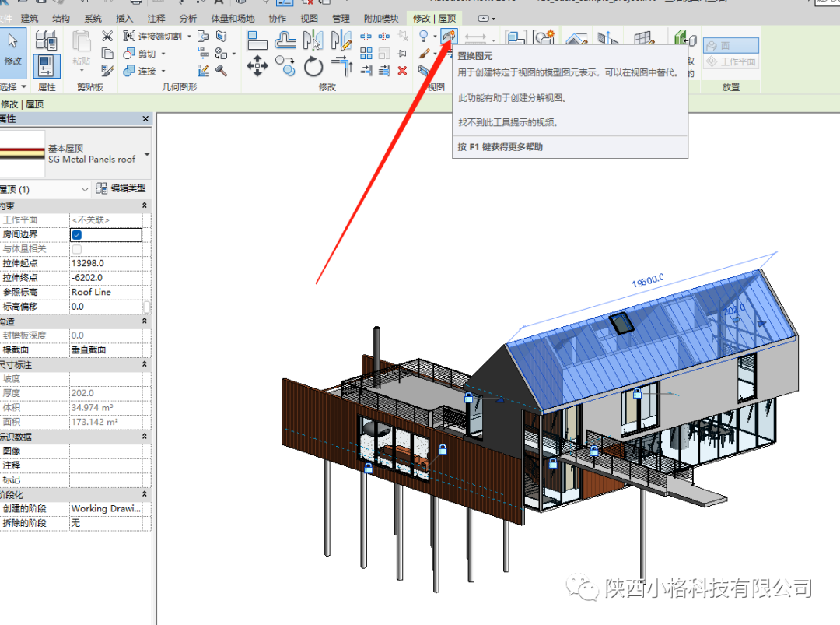Image resolution: width=840 pixels, height=625 pixels.
Task: Click the roof type preview swatch
Action: tap(22, 154)
